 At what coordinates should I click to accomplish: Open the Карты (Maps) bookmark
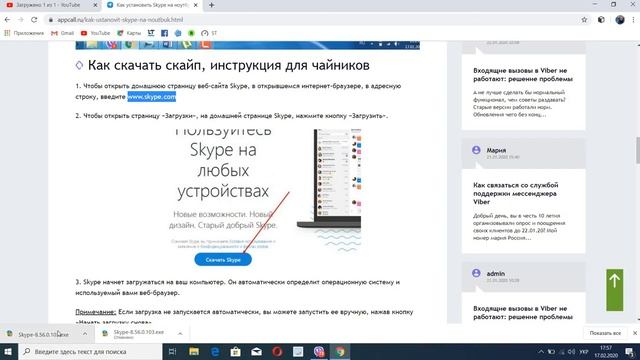click(129, 33)
